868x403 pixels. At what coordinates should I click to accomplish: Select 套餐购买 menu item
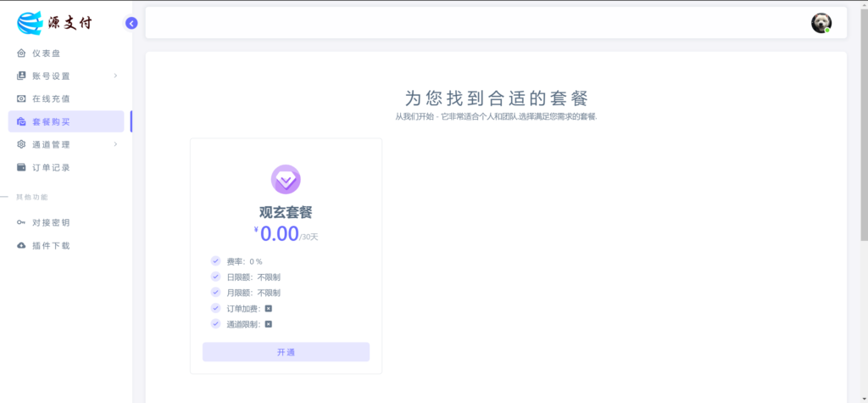pyautogui.click(x=66, y=121)
